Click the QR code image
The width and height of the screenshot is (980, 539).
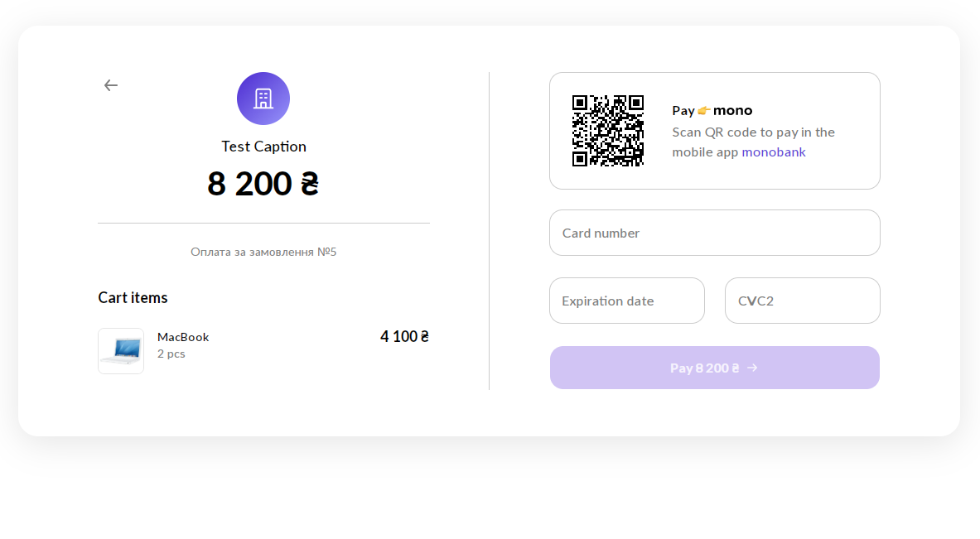pyautogui.click(x=608, y=131)
